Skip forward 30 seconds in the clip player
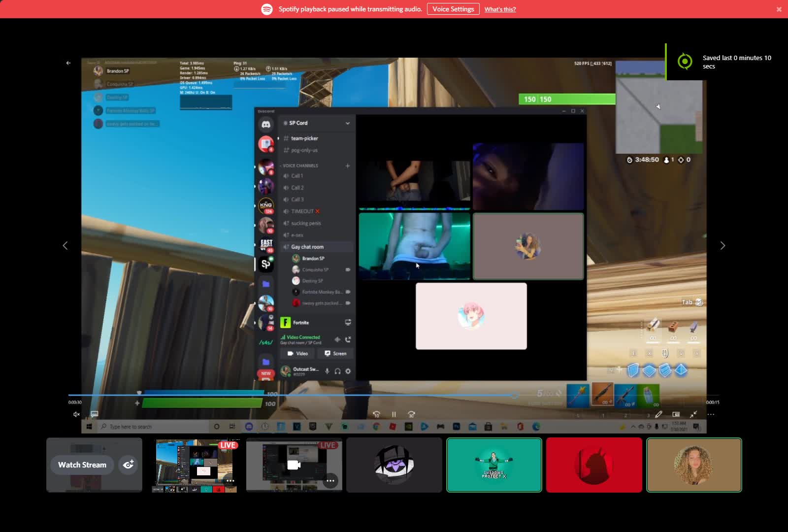This screenshot has width=788, height=532. [x=411, y=414]
